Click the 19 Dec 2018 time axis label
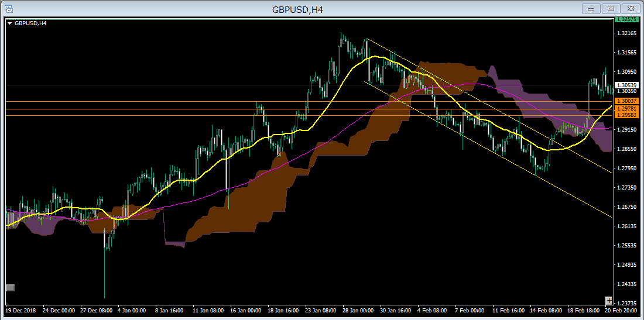Image resolution: width=644 pixels, height=320 pixels. point(20,311)
